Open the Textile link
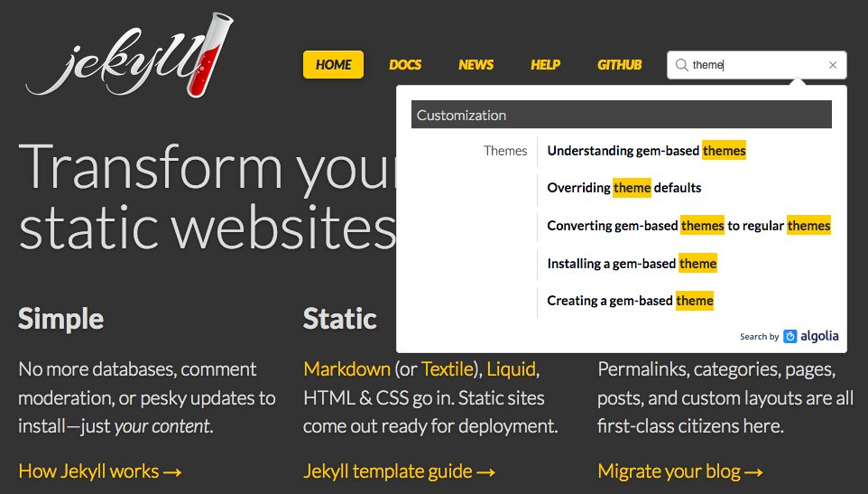 [x=448, y=368]
